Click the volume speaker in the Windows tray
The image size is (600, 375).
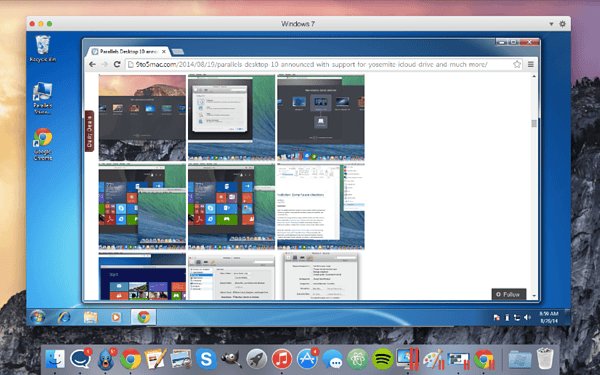(x=527, y=317)
